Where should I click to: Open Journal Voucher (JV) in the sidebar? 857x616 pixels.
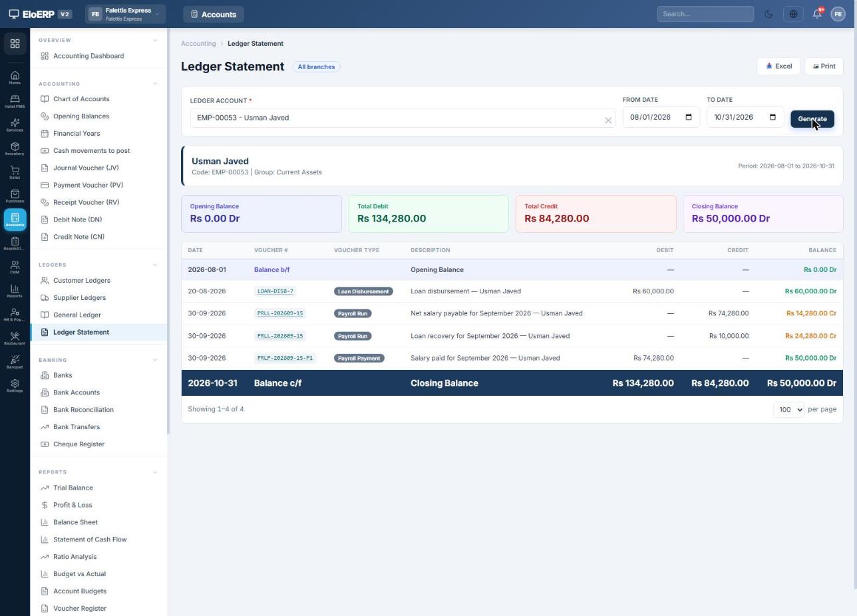pyautogui.click(x=98, y=168)
